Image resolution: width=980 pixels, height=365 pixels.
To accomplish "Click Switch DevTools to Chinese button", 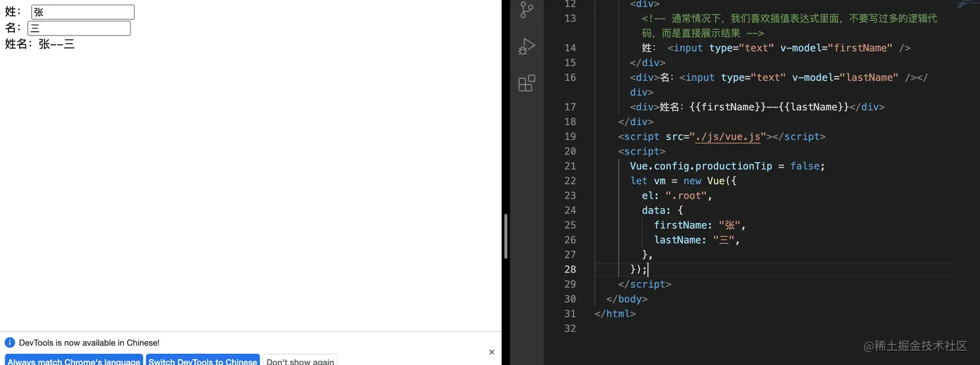I will 203,360.
